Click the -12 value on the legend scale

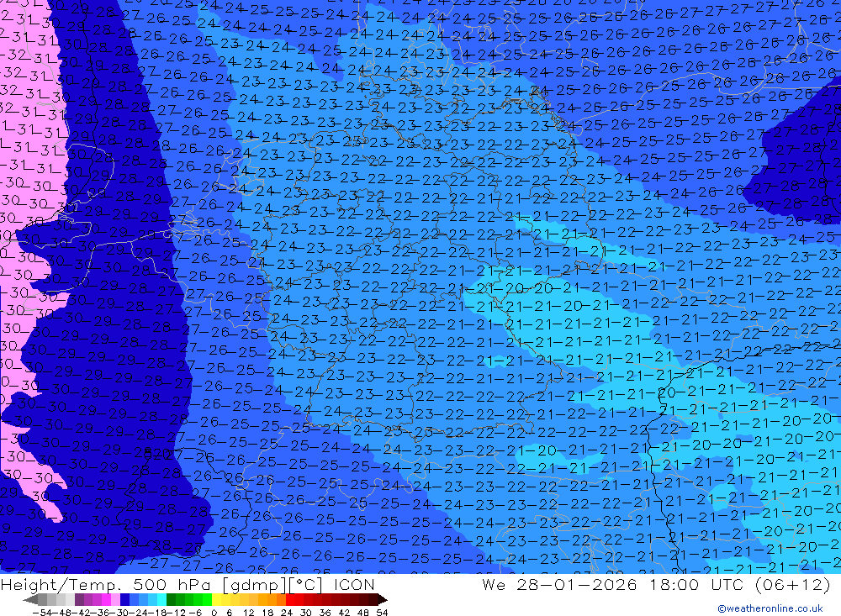(177, 613)
